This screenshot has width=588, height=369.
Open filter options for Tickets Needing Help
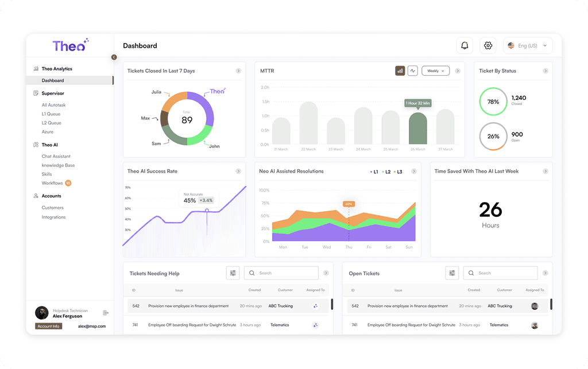coord(233,273)
